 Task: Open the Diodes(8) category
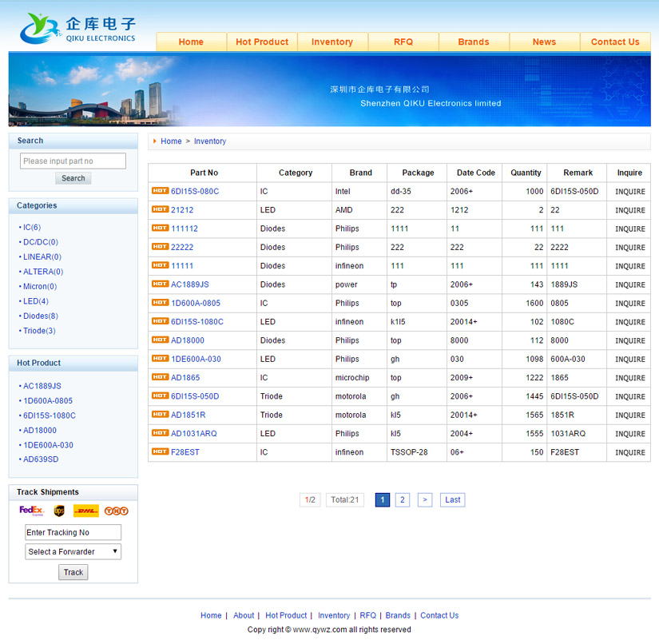coord(40,316)
